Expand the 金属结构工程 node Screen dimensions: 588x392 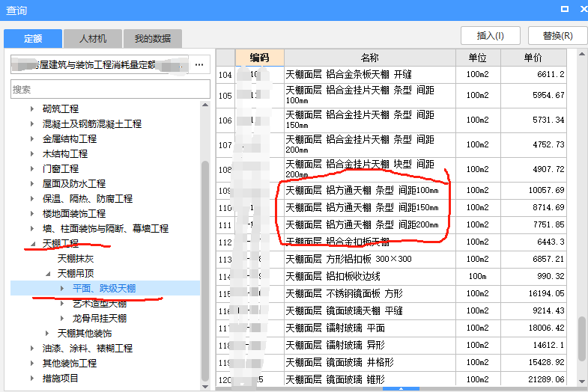click(x=32, y=139)
